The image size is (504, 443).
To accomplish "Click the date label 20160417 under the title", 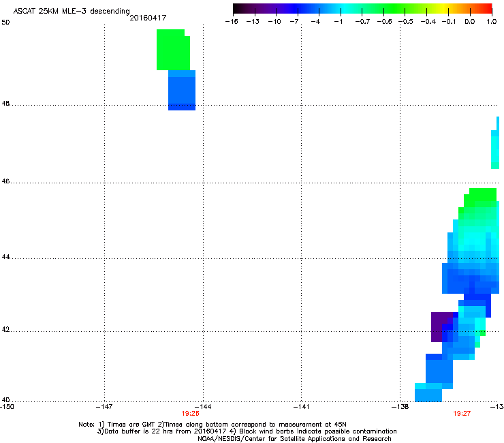I will coord(148,18).
